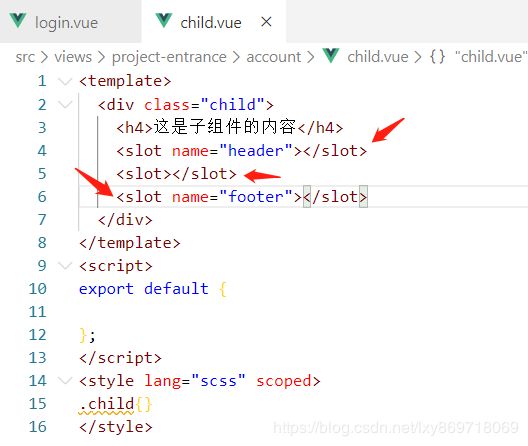This screenshot has width=528, height=446.
Task: Click the 'scoped' attribute in style tag
Action: point(284,381)
